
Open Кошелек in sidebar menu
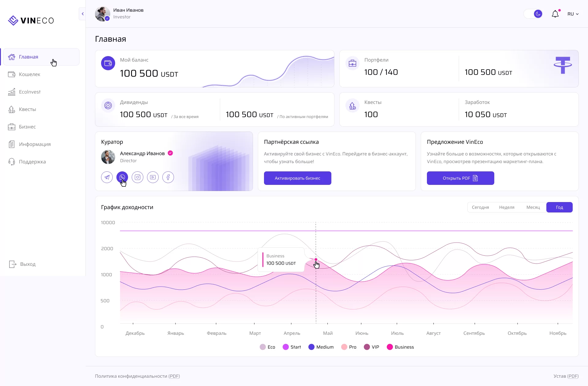[29, 75]
